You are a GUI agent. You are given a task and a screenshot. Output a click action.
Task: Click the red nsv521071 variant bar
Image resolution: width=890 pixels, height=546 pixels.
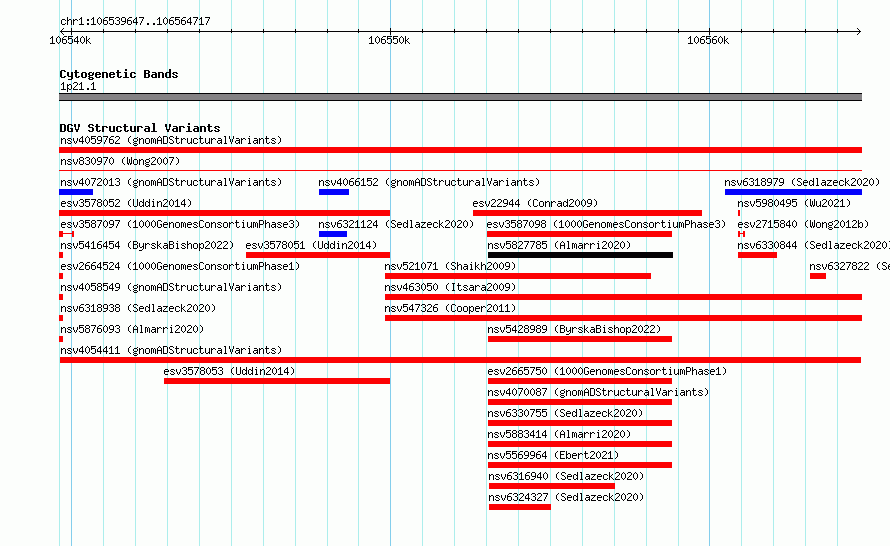point(518,276)
